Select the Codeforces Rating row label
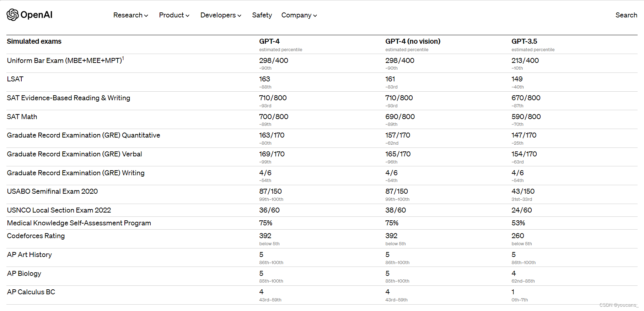The height and width of the screenshot is (311, 644). click(36, 236)
